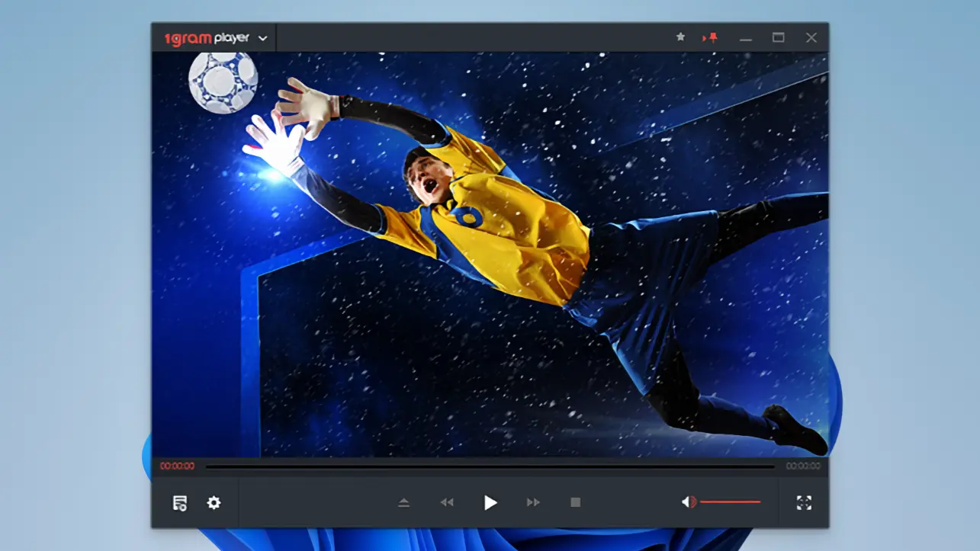Toggle always-on-top pin icon
980x551 pixels.
[x=711, y=37]
